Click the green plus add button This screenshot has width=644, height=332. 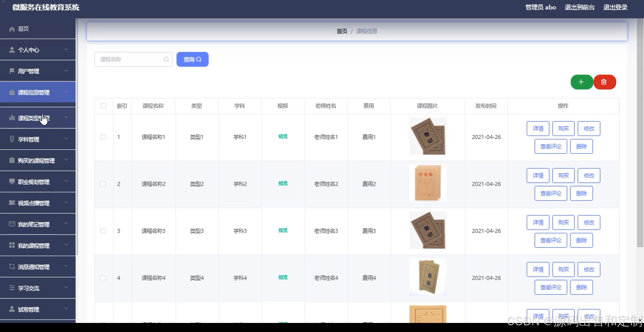(582, 82)
